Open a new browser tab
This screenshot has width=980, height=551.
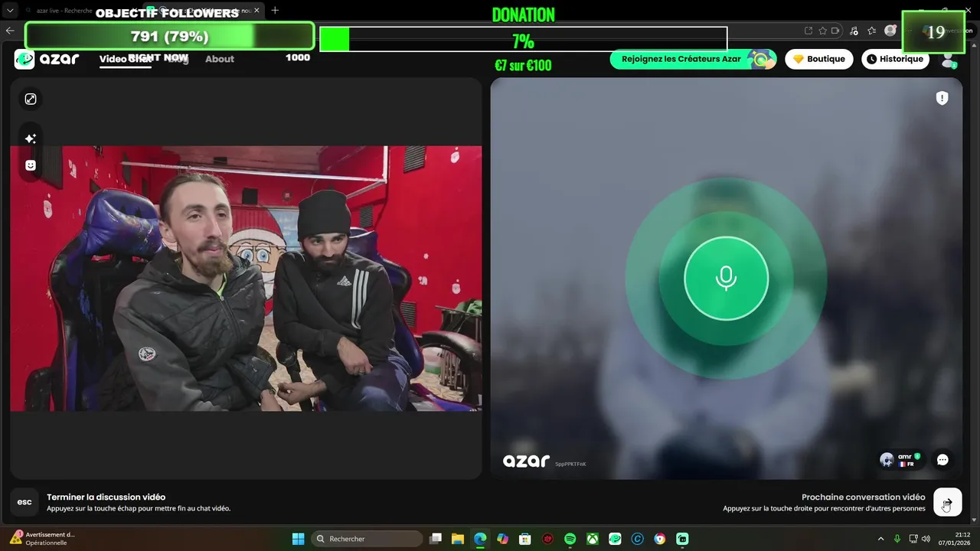click(x=275, y=10)
